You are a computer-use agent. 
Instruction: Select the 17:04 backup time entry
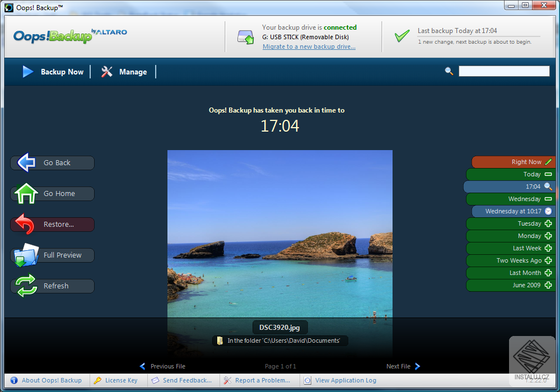pyautogui.click(x=509, y=186)
